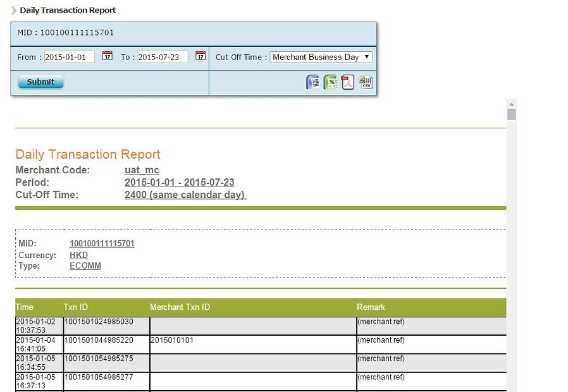
Task: Select Txn ID 1001501024985030
Action: point(99,321)
